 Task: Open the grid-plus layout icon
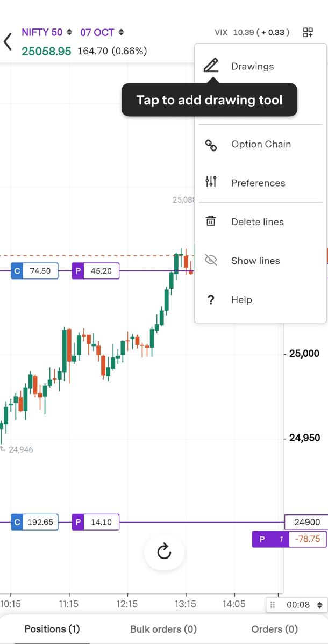coord(308,32)
